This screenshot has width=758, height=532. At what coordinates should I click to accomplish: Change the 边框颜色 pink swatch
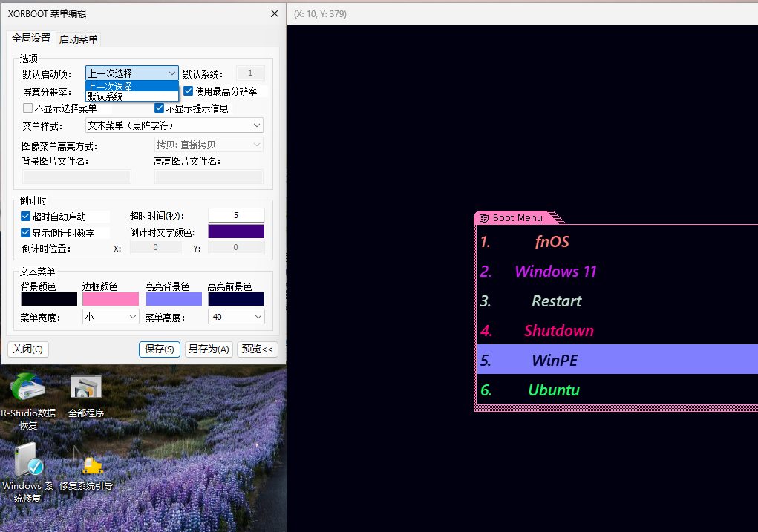coord(111,298)
